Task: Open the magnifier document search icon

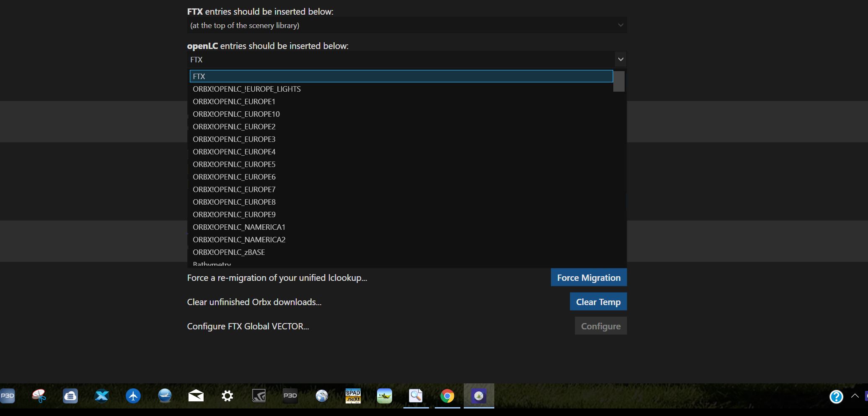Action: pos(416,396)
